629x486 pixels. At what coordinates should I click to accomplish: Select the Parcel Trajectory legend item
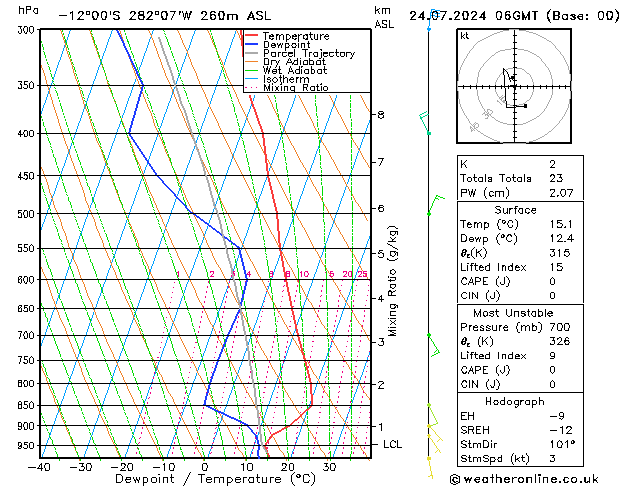click(x=300, y=53)
